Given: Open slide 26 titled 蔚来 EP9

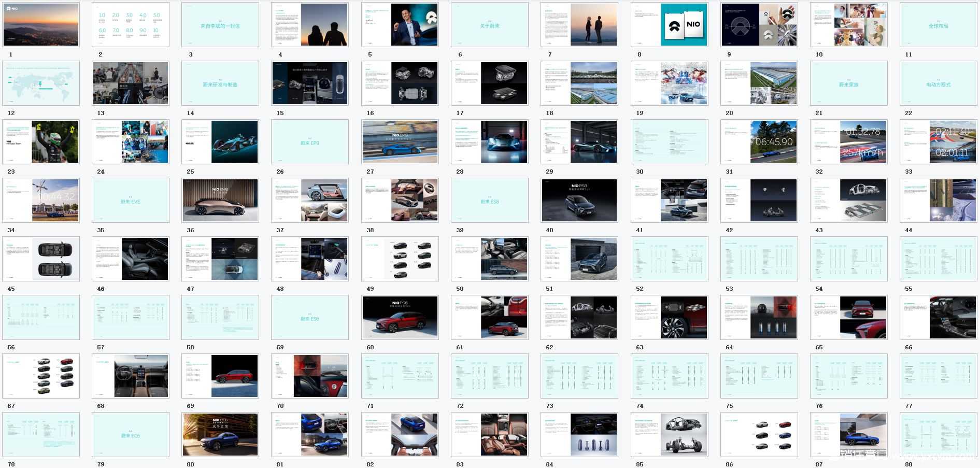Looking at the screenshot, I should [x=310, y=141].
